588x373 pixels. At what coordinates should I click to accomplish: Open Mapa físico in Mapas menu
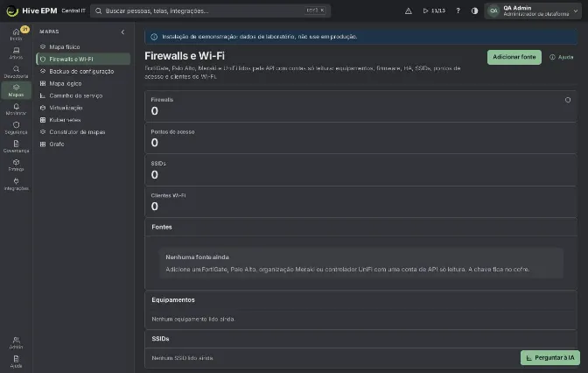point(83,47)
